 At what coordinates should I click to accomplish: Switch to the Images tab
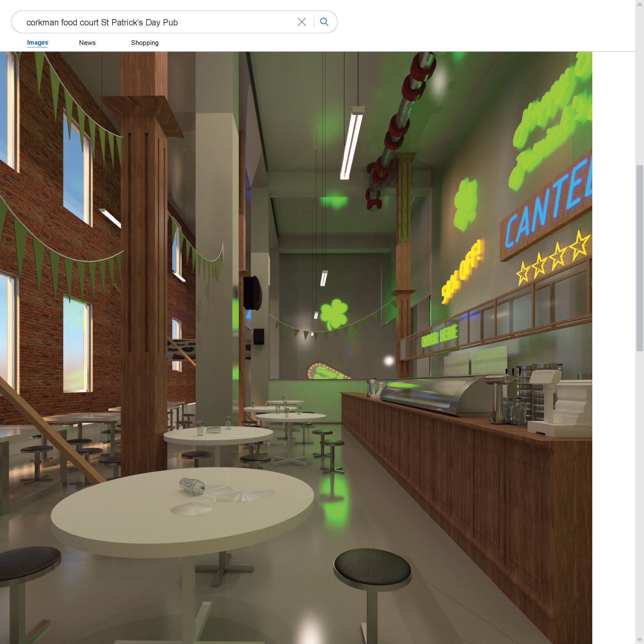(38, 43)
